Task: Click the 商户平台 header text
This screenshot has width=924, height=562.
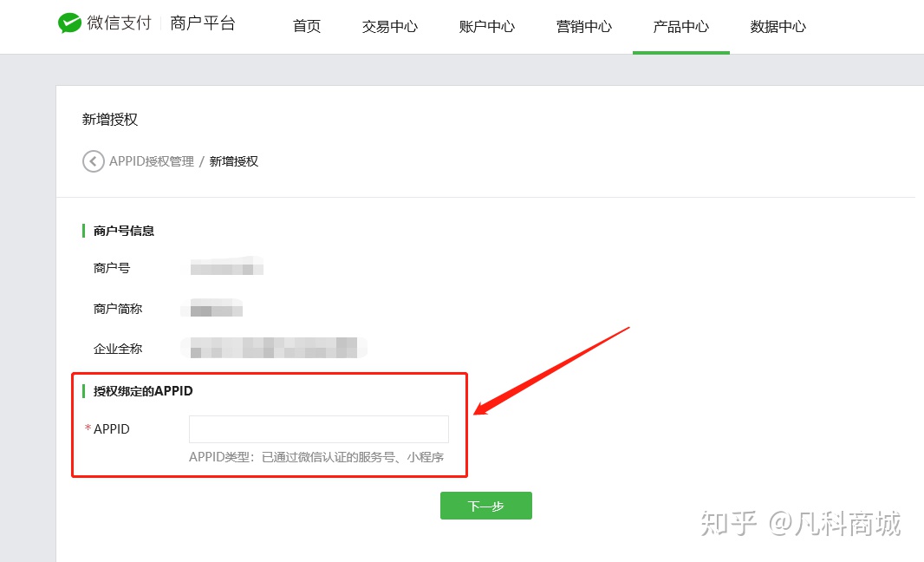Action: point(202,23)
